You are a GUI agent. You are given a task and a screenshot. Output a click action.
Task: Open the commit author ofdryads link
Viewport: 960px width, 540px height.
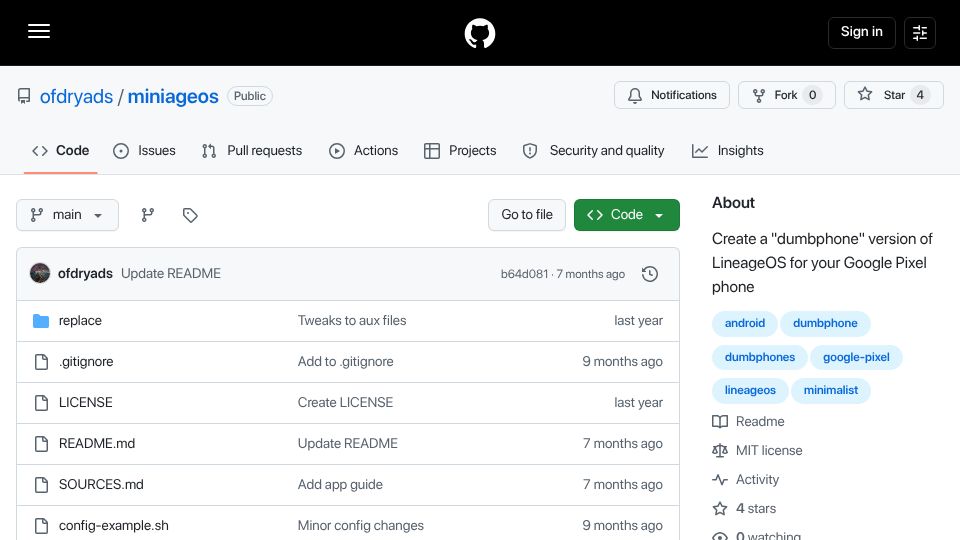pyautogui.click(x=85, y=273)
